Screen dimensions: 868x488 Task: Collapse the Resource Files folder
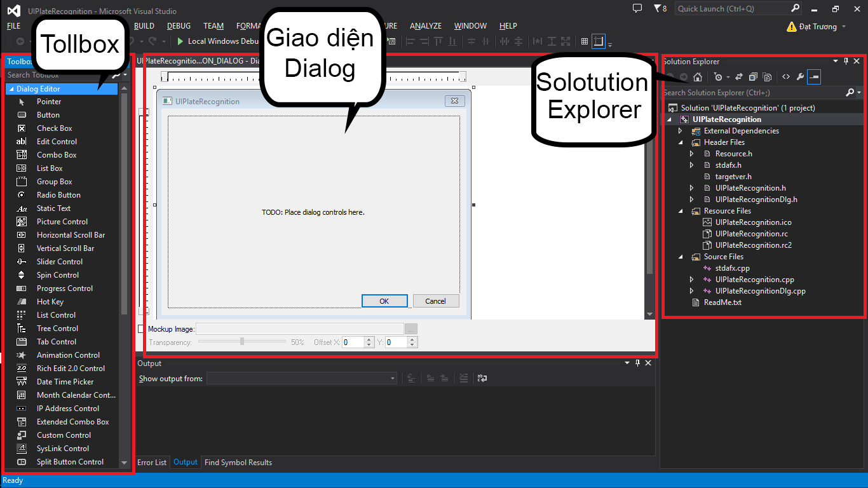680,211
